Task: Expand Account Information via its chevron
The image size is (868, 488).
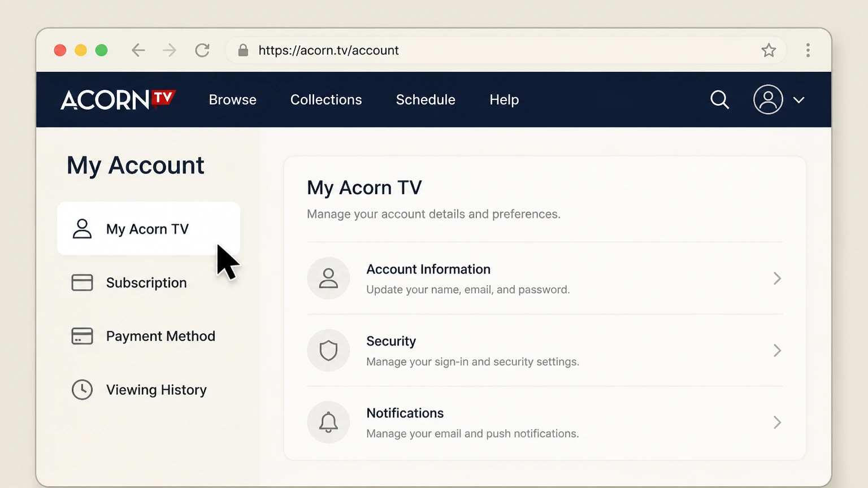Action: click(x=777, y=278)
